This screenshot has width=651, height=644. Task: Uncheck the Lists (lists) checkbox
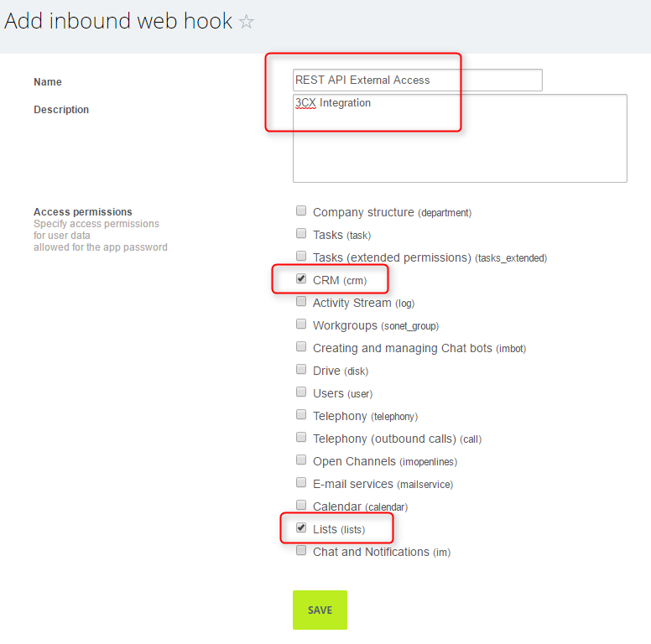[x=301, y=527]
